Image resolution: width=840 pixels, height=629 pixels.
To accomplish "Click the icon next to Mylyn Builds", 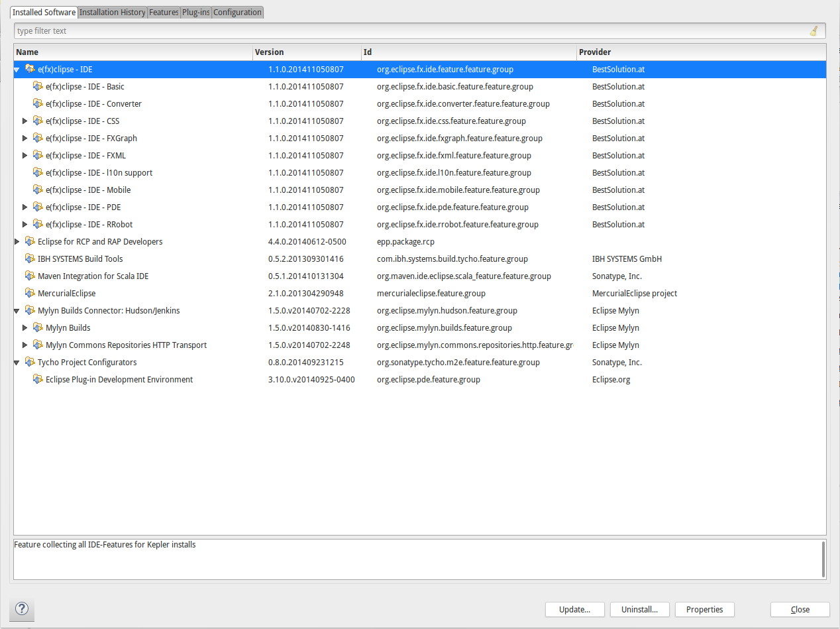I will tap(38, 327).
